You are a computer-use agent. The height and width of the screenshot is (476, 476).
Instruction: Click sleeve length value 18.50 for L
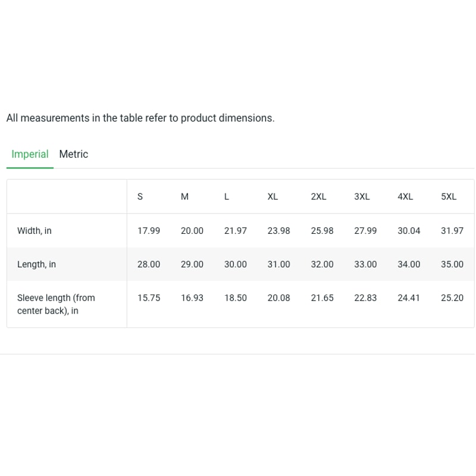click(x=236, y=298)
